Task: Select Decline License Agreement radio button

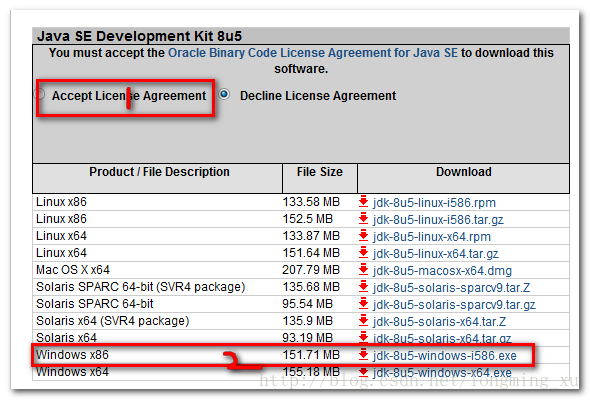Action: click(x=224, y=94)
